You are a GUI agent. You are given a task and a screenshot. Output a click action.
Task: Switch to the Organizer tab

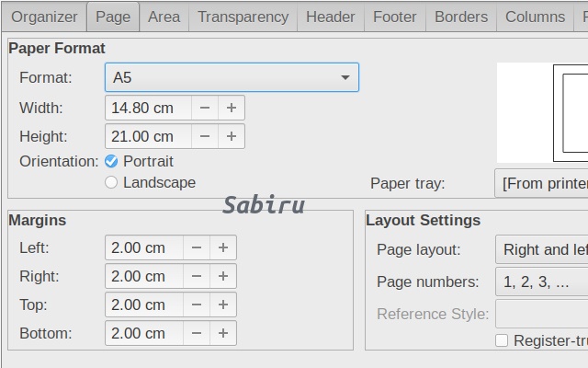click(44, 17)
